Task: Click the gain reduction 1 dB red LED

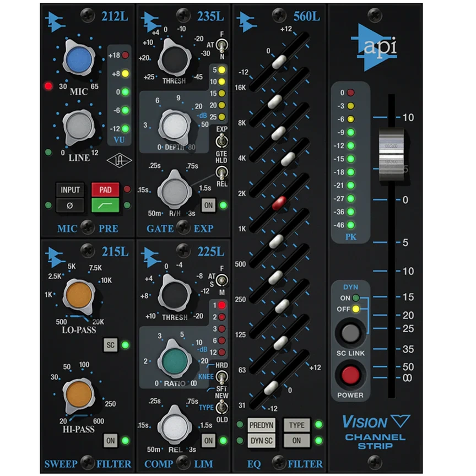Action: coord(222,305)
